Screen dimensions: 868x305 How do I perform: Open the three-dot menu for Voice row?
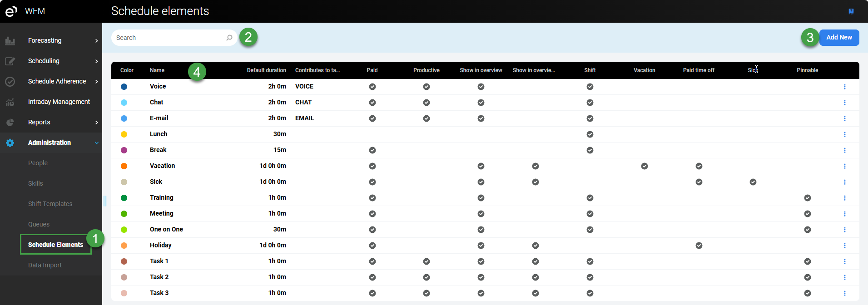(x=844, y=87)
